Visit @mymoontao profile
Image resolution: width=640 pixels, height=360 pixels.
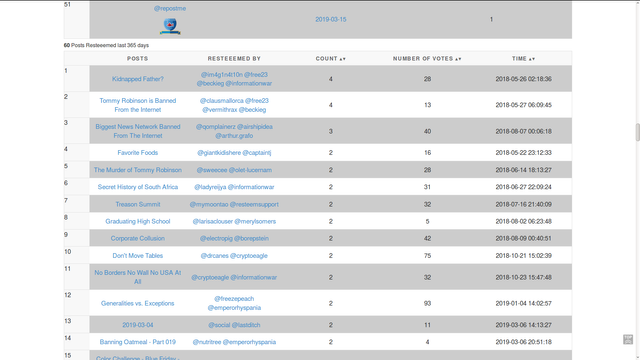(209, 204)
